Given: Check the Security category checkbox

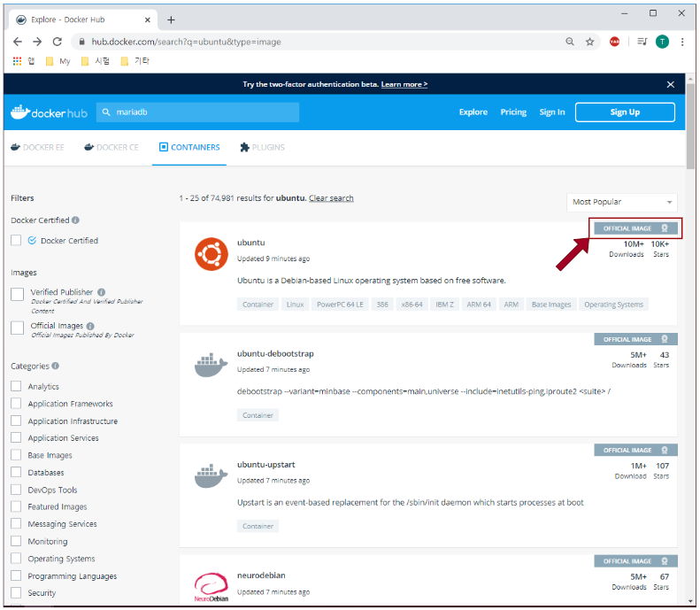Looking at the screenshot, I should pos(16,592).
